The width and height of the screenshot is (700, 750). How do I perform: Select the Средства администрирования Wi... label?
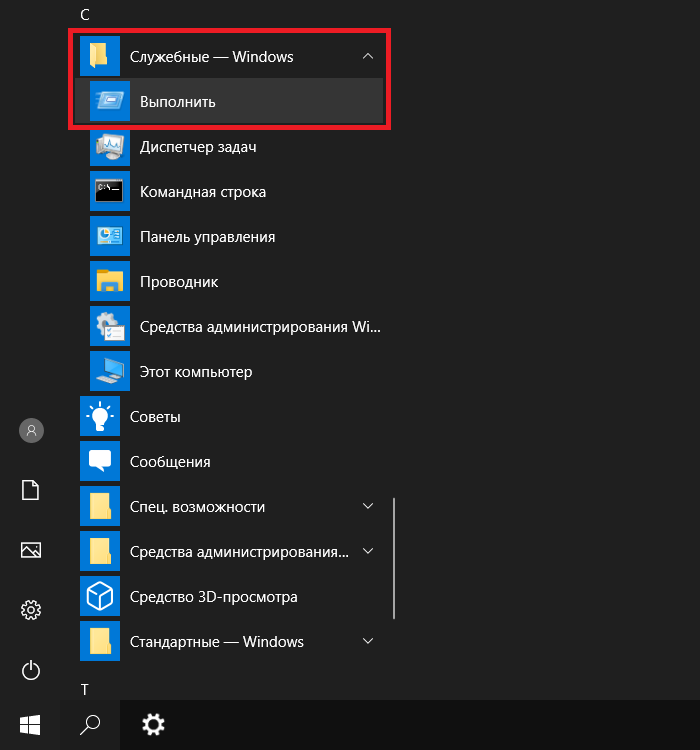(x=260, y=327)
